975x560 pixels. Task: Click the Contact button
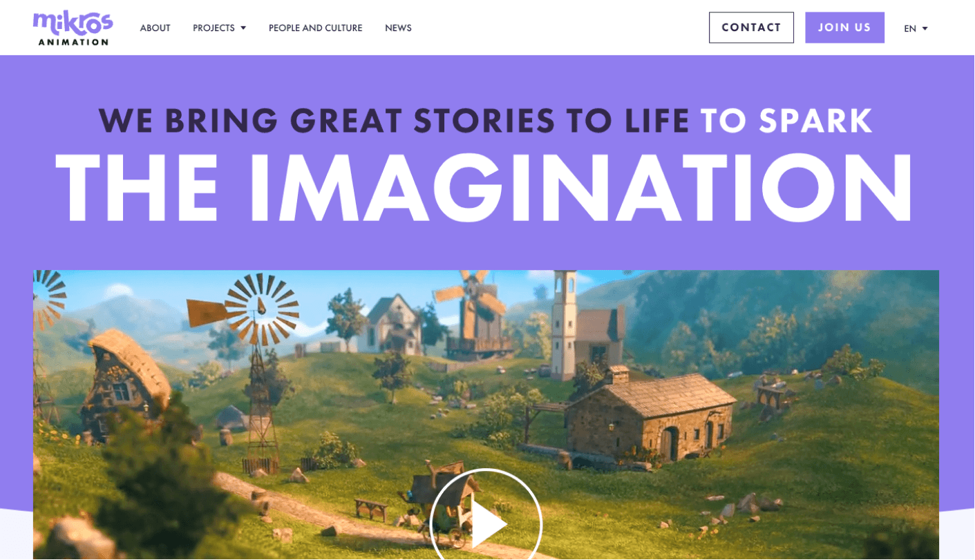click(751, 28)
